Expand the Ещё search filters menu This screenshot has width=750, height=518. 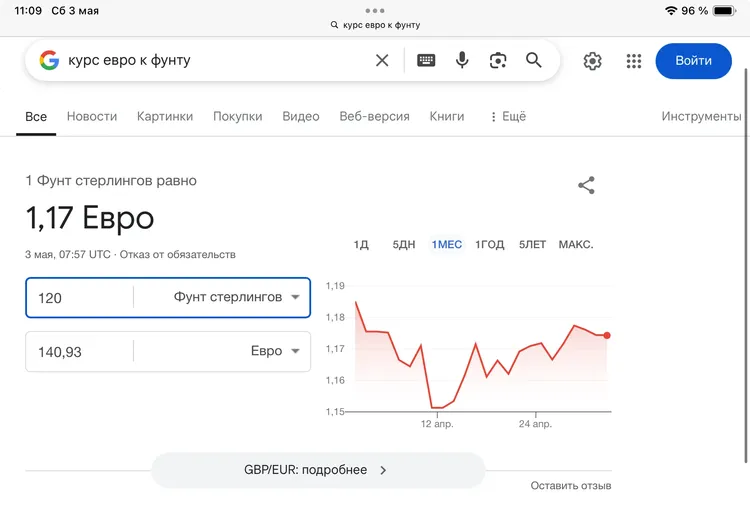click(x=508, y=116)
